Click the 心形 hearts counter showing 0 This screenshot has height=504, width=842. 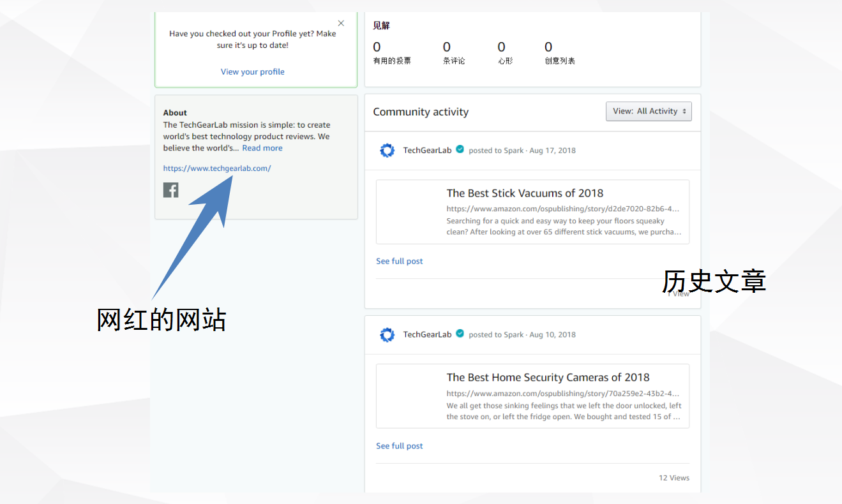[x=505, y=52]
